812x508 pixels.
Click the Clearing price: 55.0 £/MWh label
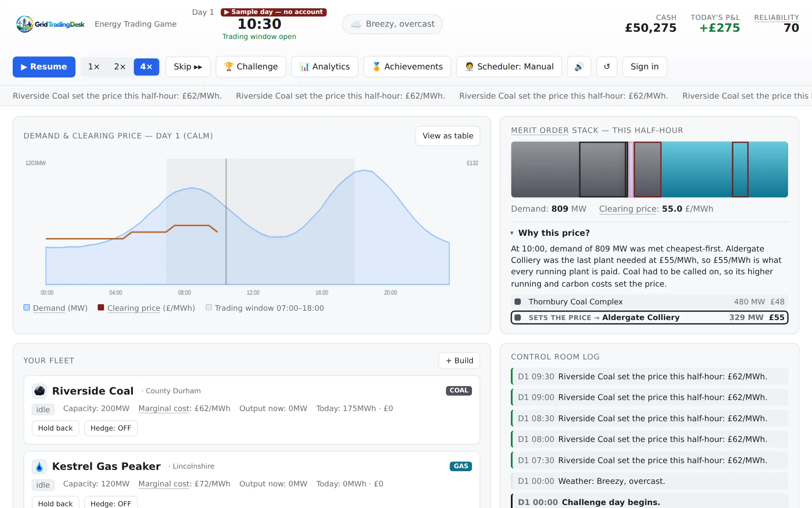point(656,209)
